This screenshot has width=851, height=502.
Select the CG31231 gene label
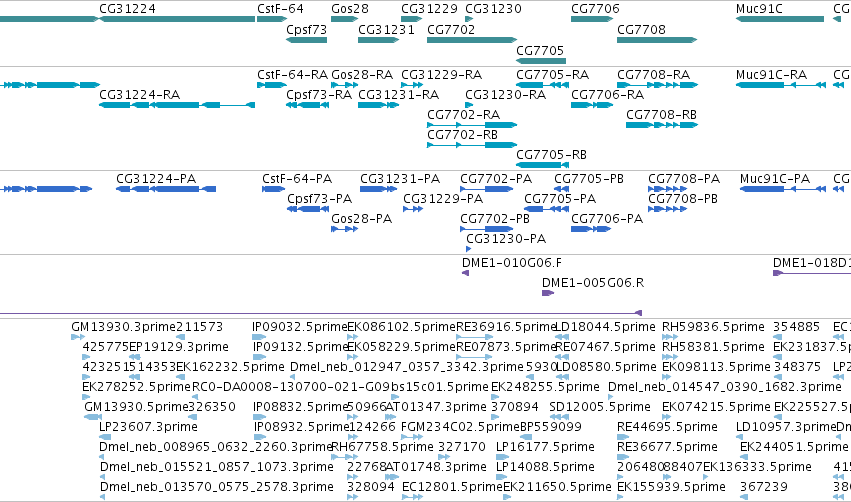tap(386, 29)
